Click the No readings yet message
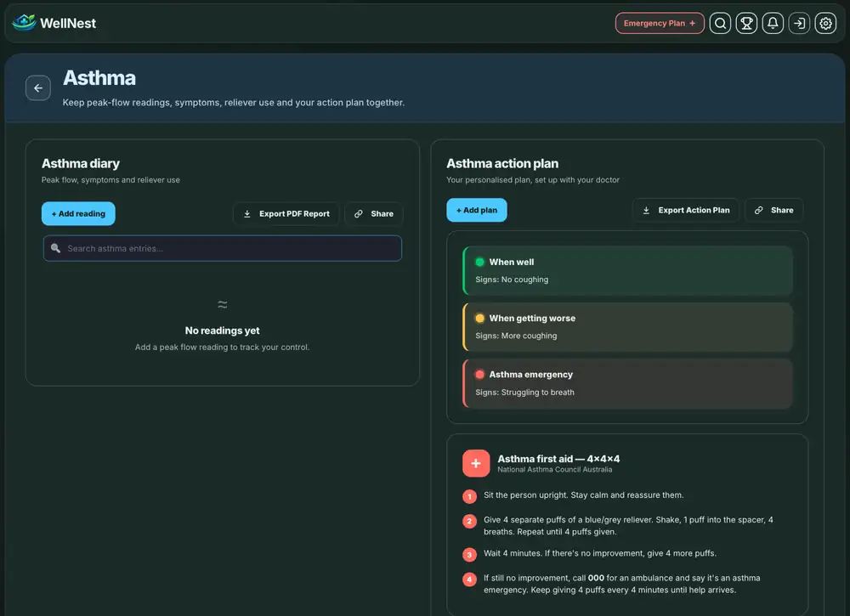 point(222,331)
